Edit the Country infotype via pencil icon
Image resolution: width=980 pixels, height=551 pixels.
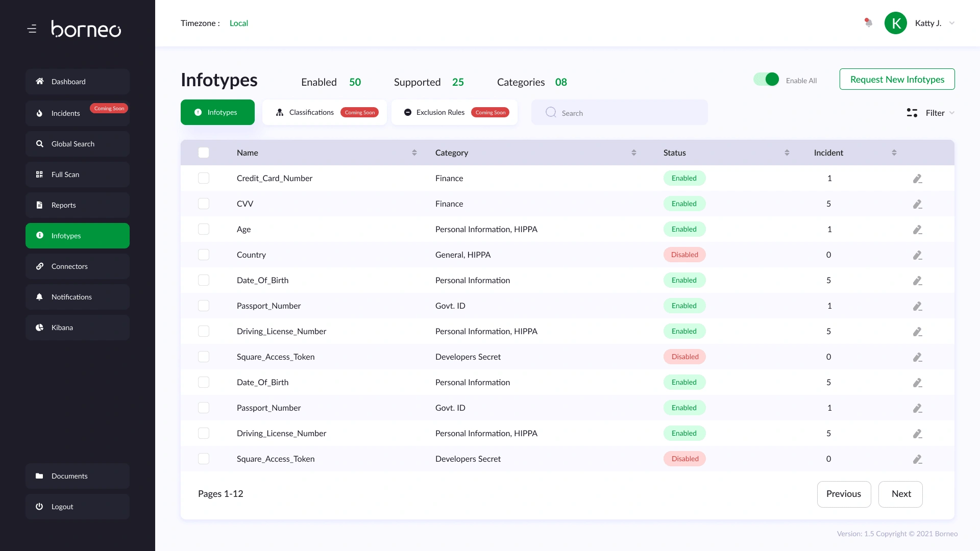(x=917, y=255)
